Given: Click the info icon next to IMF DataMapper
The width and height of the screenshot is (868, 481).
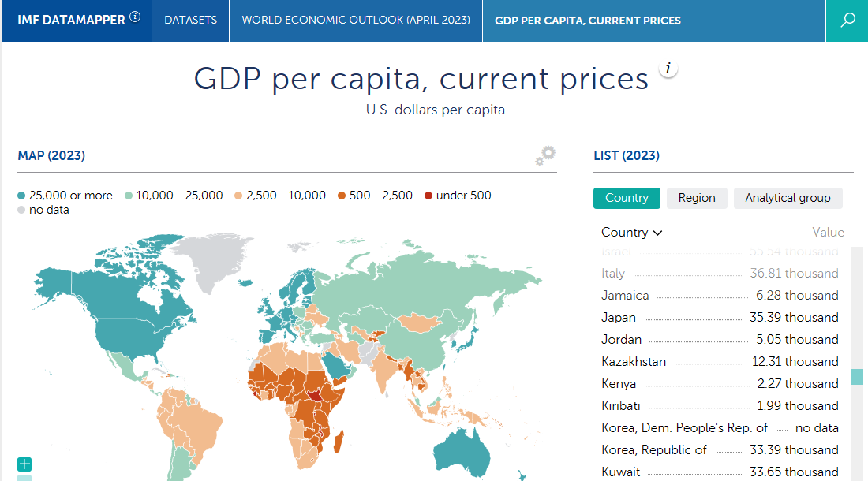Looking at the screenshot, I should pos(135,17).
